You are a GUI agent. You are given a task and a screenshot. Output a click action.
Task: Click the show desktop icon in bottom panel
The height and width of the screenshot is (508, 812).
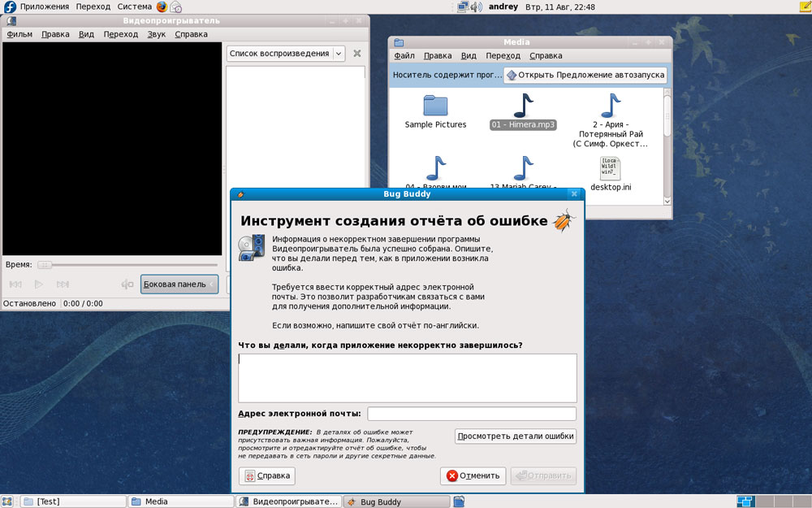tap(6, 501)
